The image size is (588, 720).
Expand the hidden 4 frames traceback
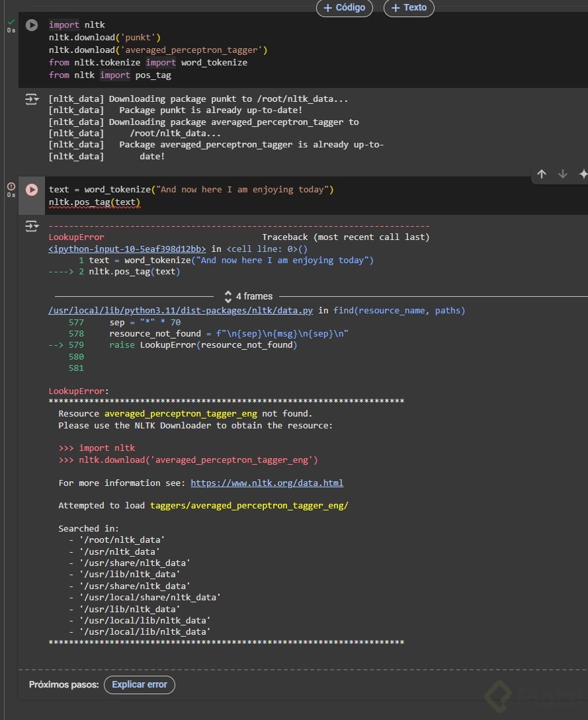pos(248,296)
